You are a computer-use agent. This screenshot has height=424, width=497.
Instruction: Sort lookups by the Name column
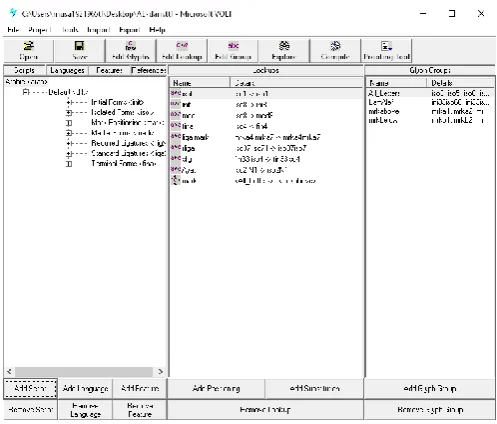point(200,83)
